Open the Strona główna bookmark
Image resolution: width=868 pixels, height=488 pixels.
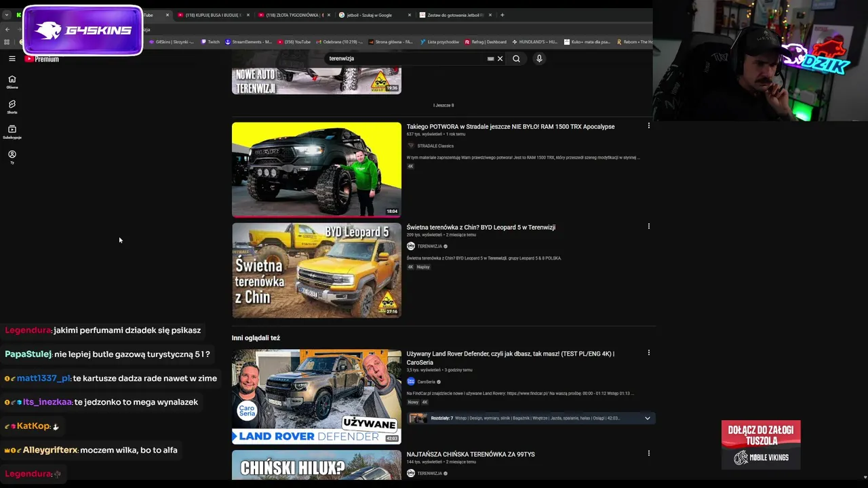(x=391, y=42)
